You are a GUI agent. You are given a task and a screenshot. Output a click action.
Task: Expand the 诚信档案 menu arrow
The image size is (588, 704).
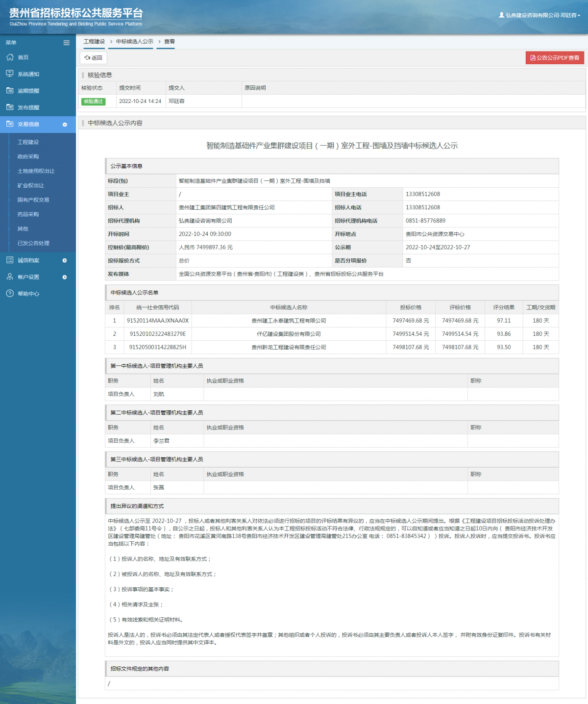[65, 260]
